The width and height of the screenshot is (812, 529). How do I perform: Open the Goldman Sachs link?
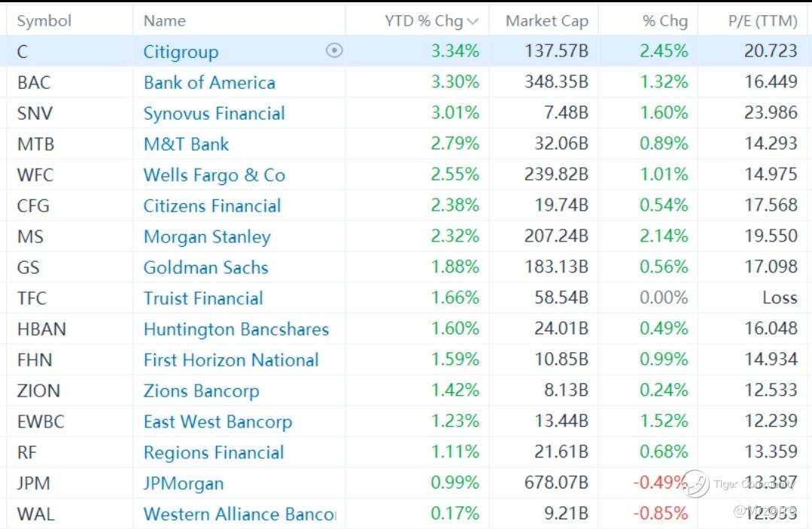[205, 267]
